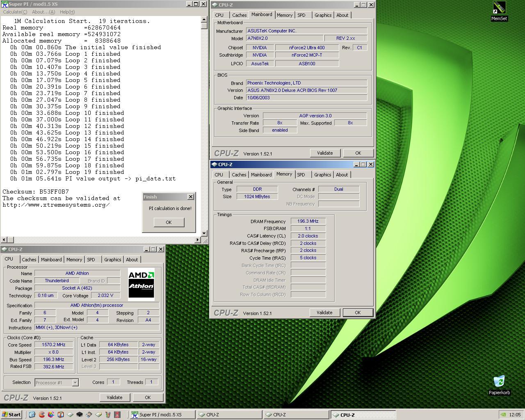525x420 pixels.
Task: Click the nForce2 Ultra 400 chipset field
Action: coord(307,48)
